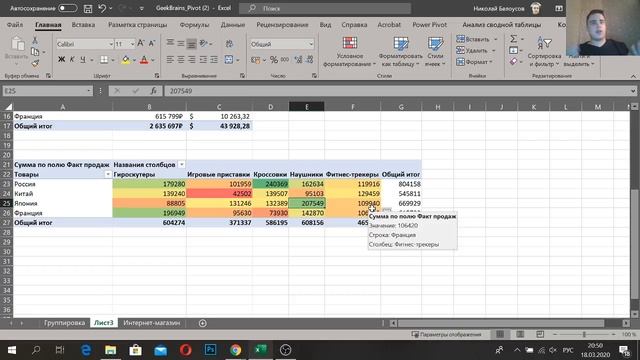Switch to the Вставка ribbon tab
Image resolution: width=640 pixels, height=360 pixels.
(83, 25)
